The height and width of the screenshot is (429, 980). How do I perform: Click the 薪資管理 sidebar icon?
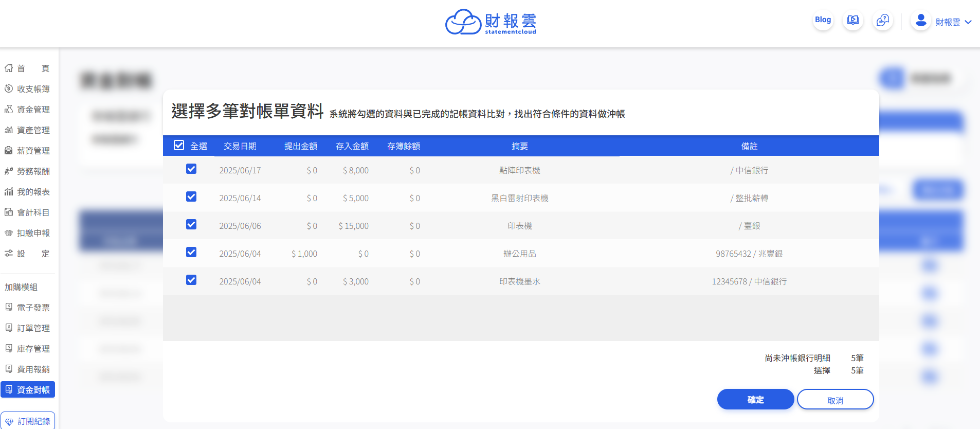click(x=9, y=150)
